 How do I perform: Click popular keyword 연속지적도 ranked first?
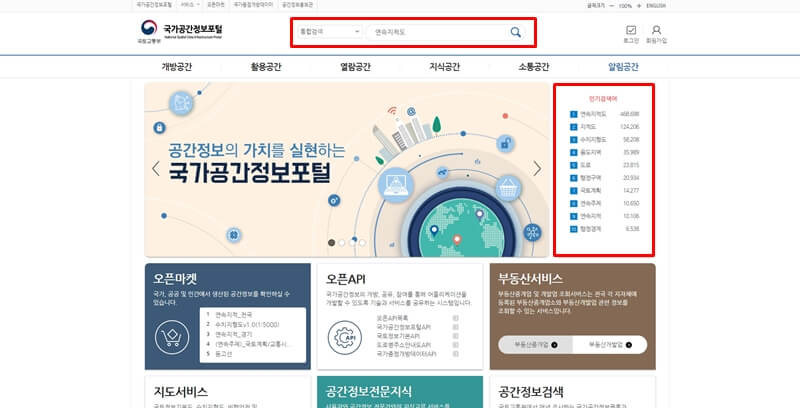593,114
